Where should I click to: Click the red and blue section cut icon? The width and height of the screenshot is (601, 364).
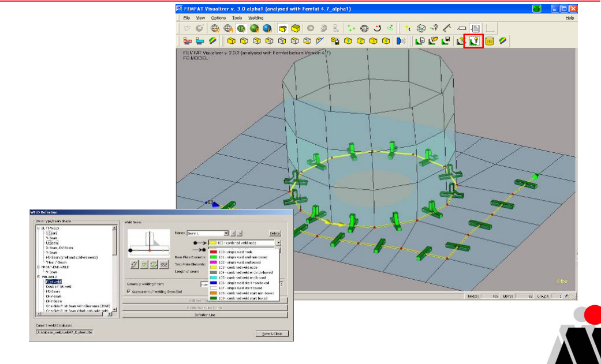pyautogui.click(x=188, y=41)
